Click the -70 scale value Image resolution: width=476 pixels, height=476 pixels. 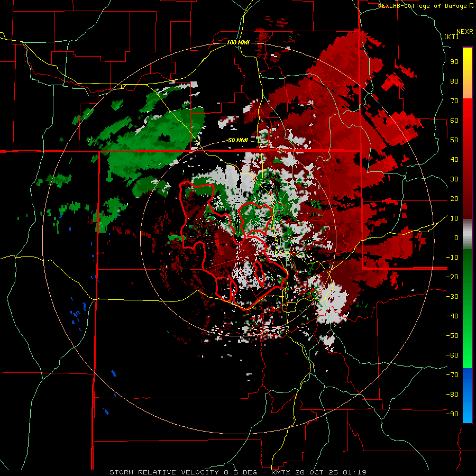click(x=452, y=375)
